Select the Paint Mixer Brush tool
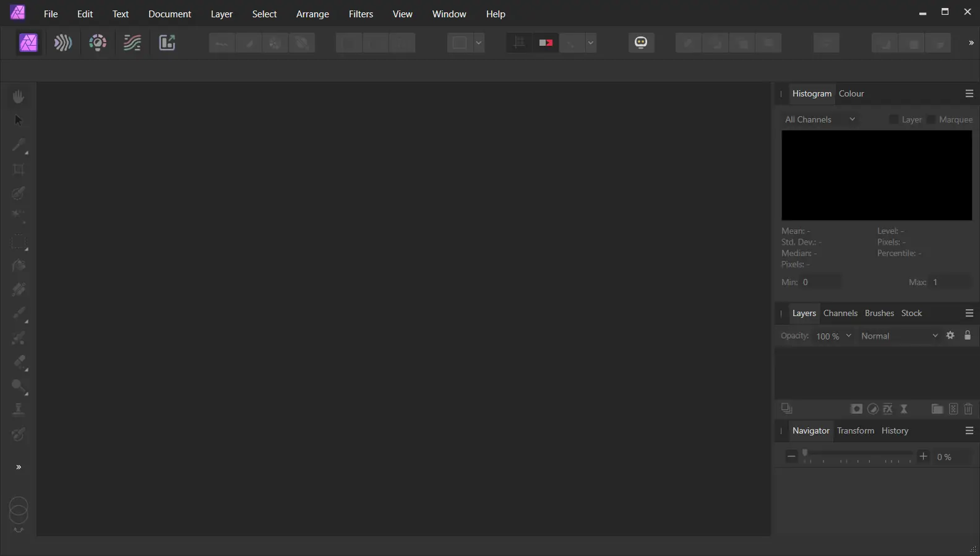 (19, 338)
